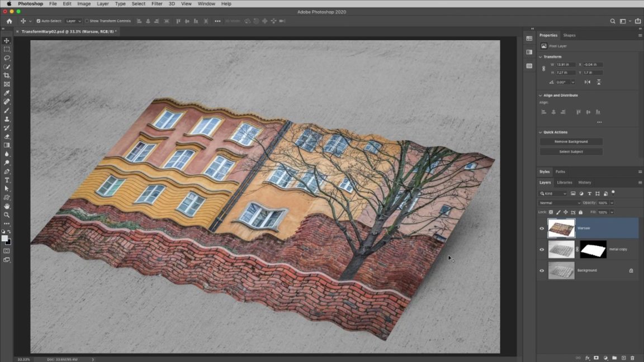The width and height of the screenshot is (644, 362).
Task: Open the Filter menu
Action: (x=157, y=4)
